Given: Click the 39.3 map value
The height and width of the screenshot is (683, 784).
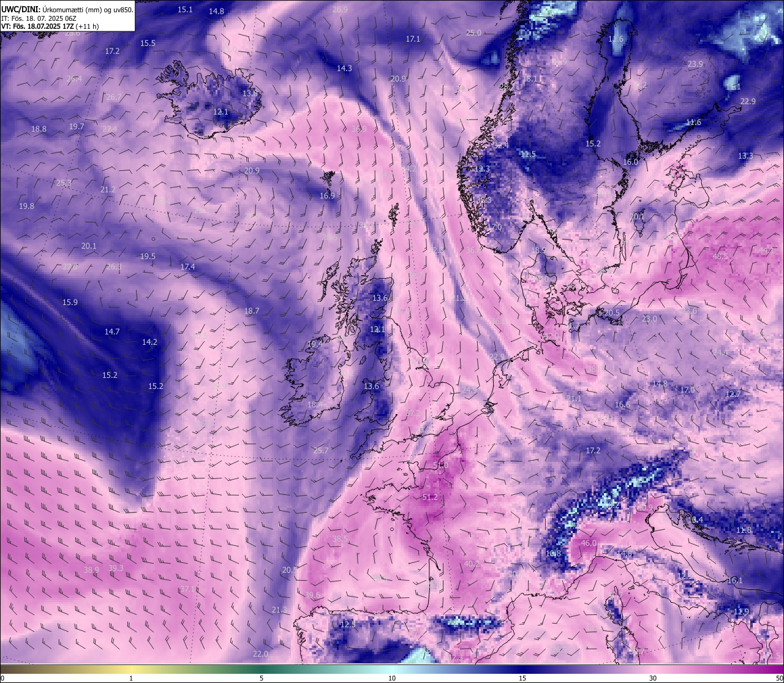Looking at the screenshot, I should 116,568.
